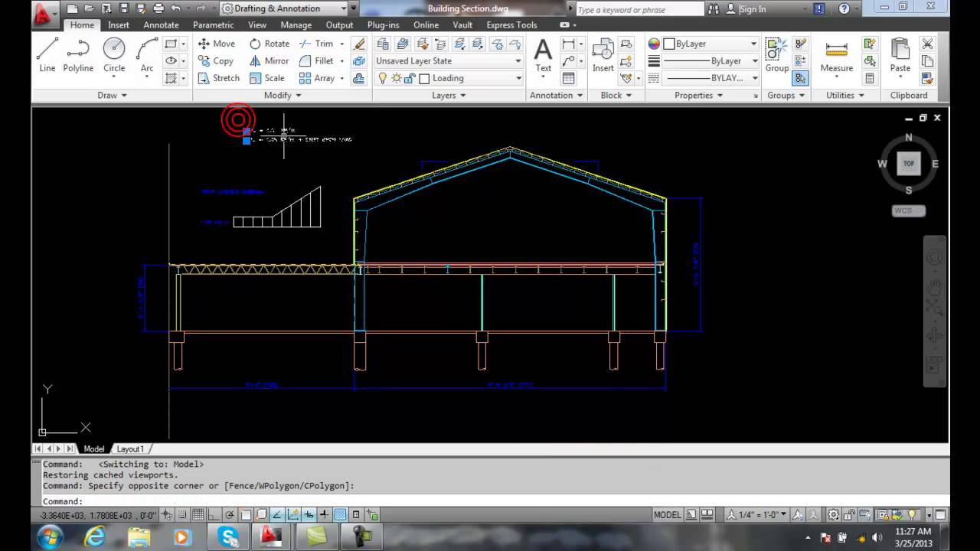Screen dimensions: 980x551
Task: Expand the Modify panel
Action: [283, 96]
